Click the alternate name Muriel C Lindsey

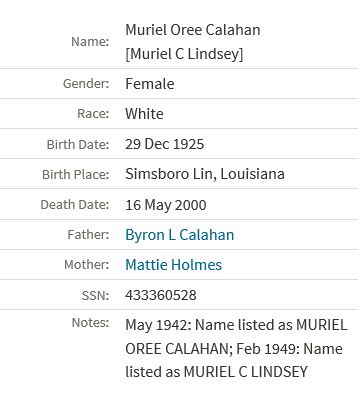(184, 54)
